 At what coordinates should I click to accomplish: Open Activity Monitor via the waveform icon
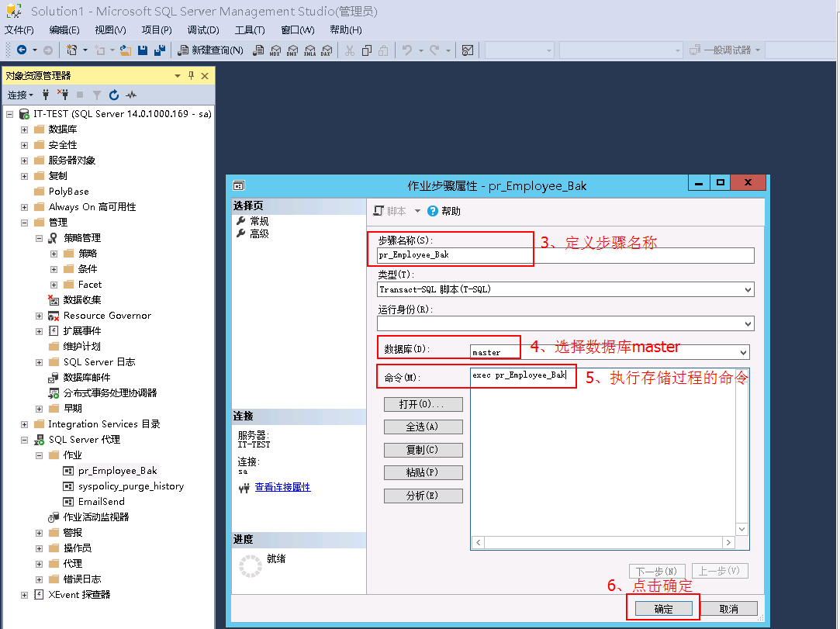point(130,95)
